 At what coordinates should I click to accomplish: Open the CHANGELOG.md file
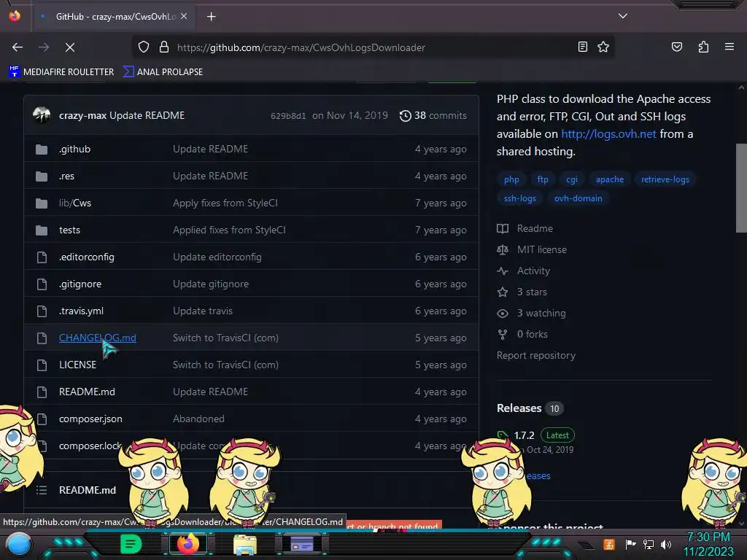pyautogui.click(x=98, y=338)
